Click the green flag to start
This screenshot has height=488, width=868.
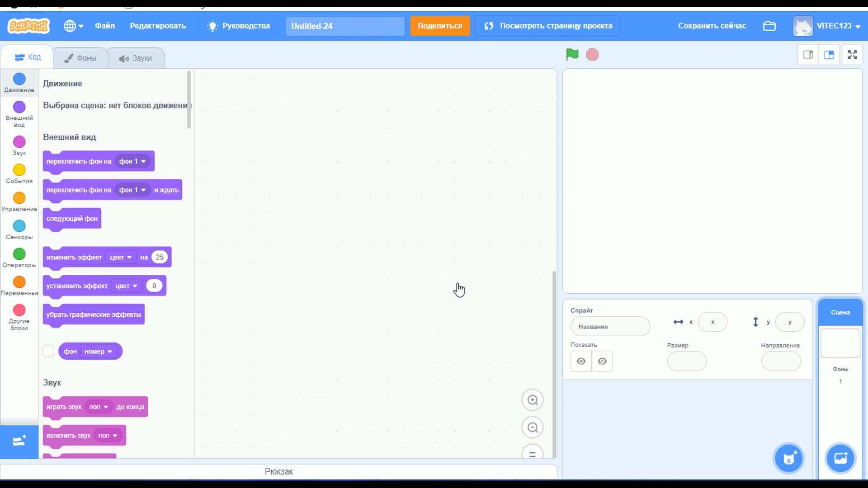pos(572,55)
